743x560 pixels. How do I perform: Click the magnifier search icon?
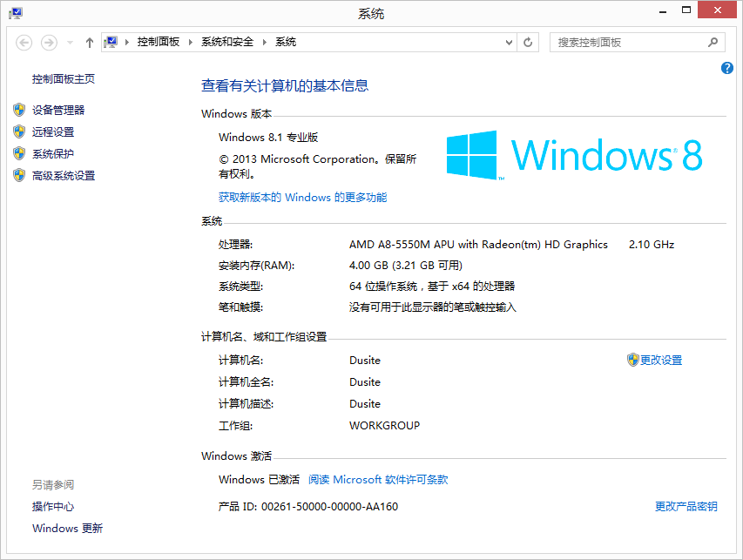(x=713, y=42)
